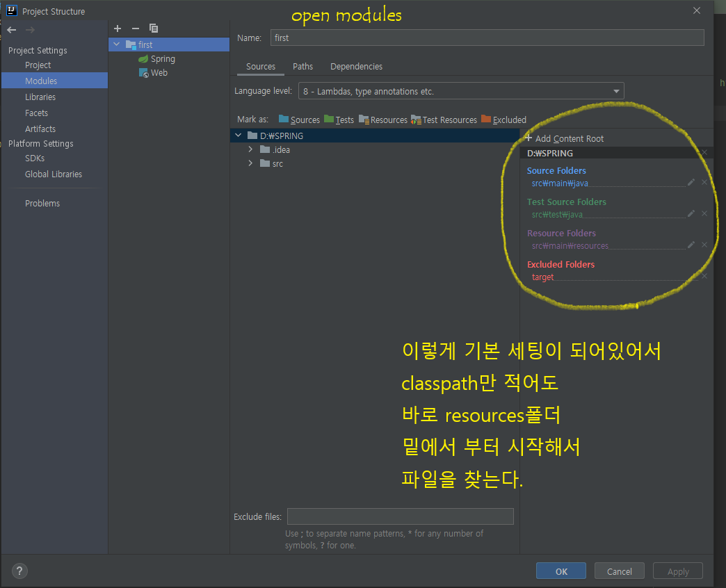Click the Remove module minus icon
The width and height of the screenshot is (726, 588).
(x=135, y=28)
